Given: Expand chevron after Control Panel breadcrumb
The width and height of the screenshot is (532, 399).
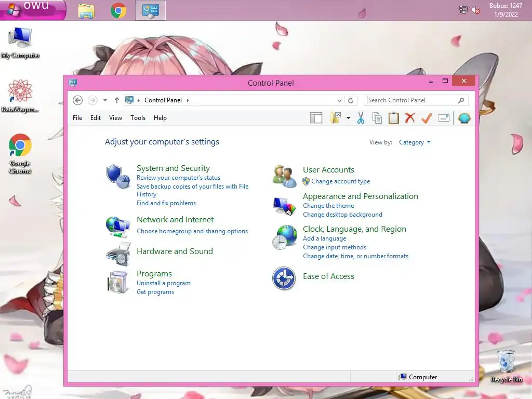Looking at the screenshot, I should (x=188, y=100).
